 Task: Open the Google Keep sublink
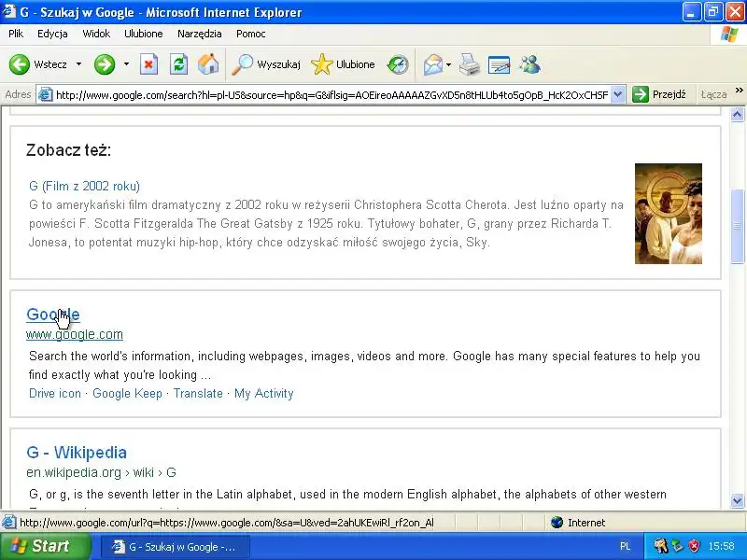click(127, 393)
